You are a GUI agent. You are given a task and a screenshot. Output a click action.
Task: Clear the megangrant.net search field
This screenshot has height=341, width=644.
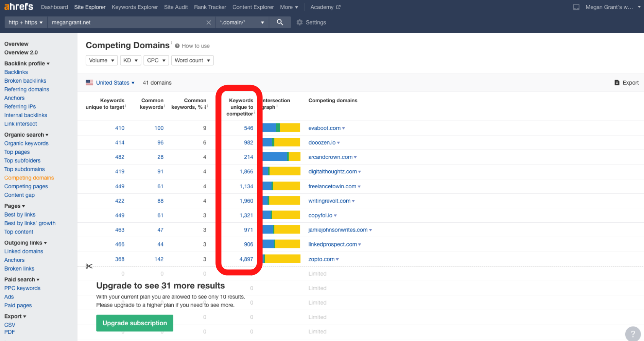pyautogui.click(x=209, y=23)
